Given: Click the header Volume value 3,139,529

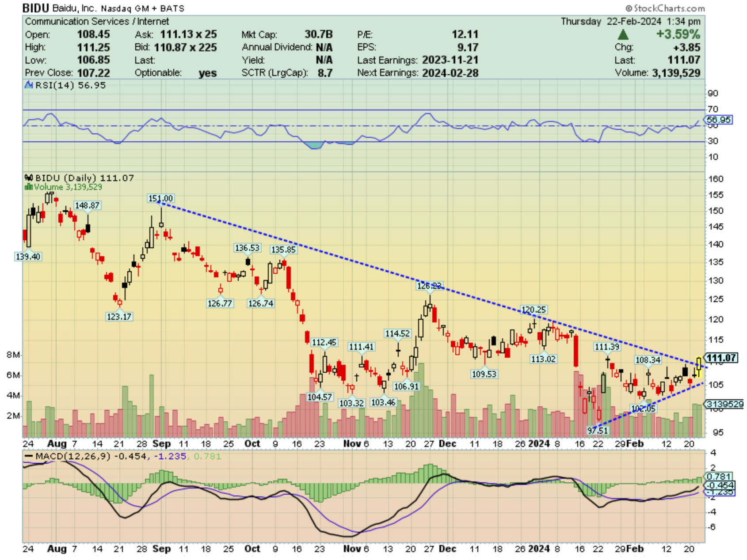Looking at the screenshot, I should (676, 73).
